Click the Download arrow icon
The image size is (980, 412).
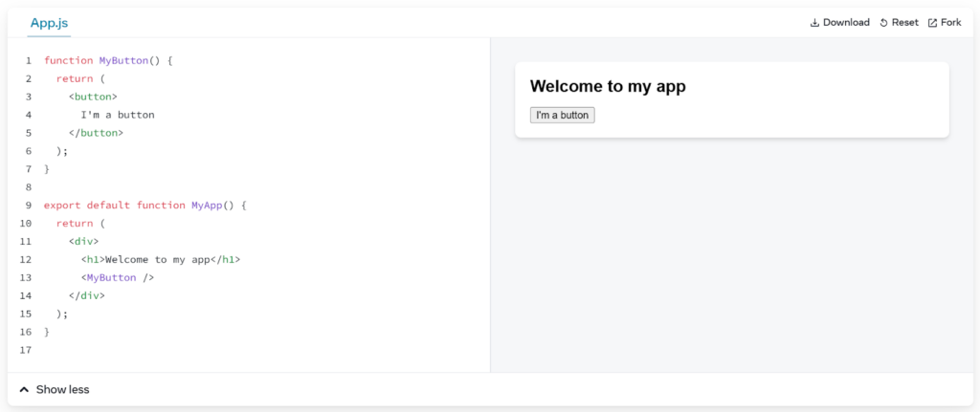(814, 23)
